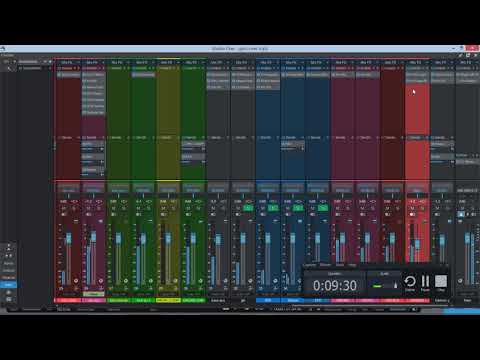Mute the bright red selected channel
This screenshot has width=480, height=360.
[x=413, y=208]
